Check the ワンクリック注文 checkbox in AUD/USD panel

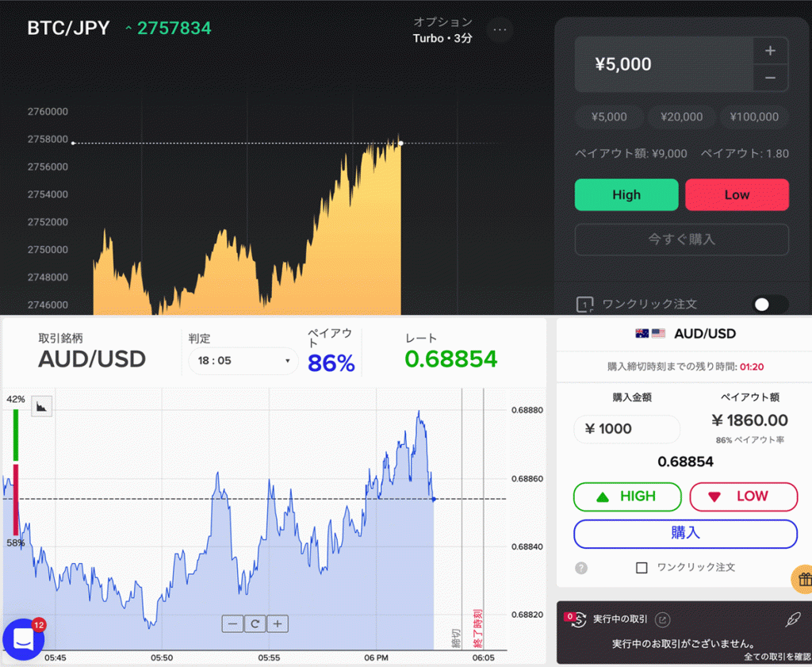(x=642, y=568)
